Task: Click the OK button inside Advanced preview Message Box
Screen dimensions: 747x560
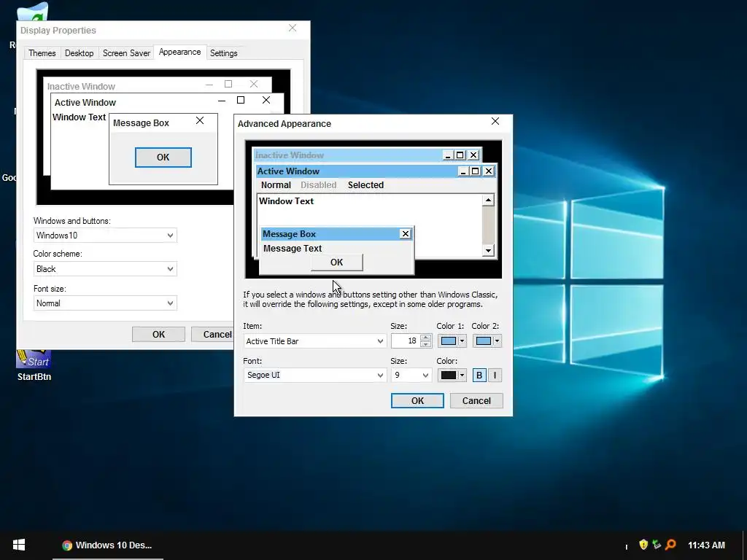Action: coord(337,262)
